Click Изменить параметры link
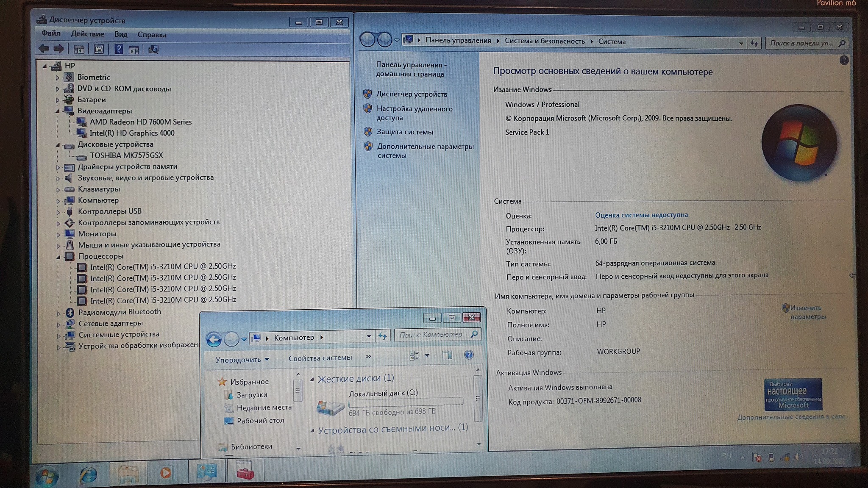 pyautogui.click(x=807, y=312)
